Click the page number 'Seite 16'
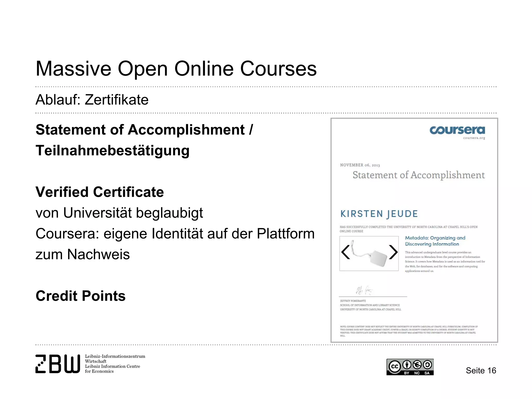Image resolution: width=532 pixels, height=399 pixels. pos(481,370)
